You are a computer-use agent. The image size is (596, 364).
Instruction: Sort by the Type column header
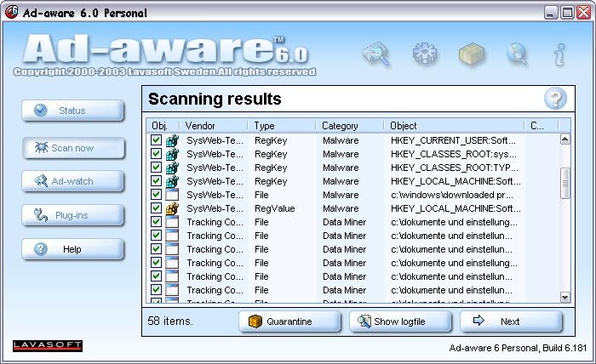(x=282, y=126)
